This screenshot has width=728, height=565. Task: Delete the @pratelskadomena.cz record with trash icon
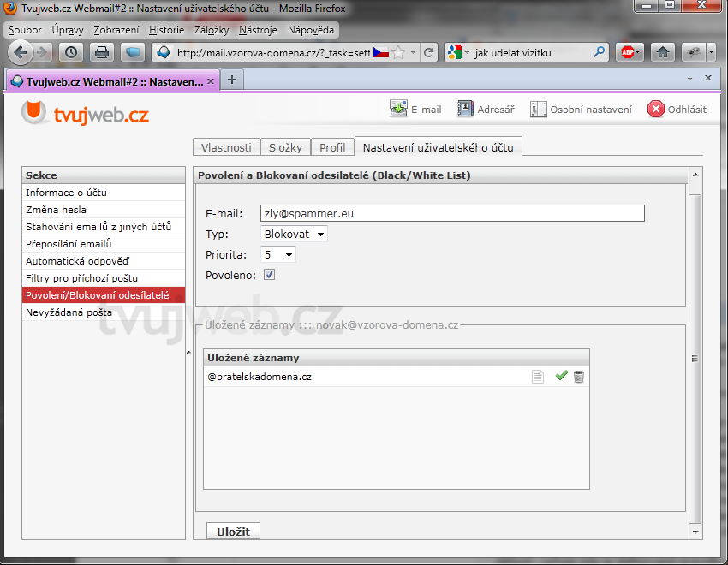tap(579, 377)
